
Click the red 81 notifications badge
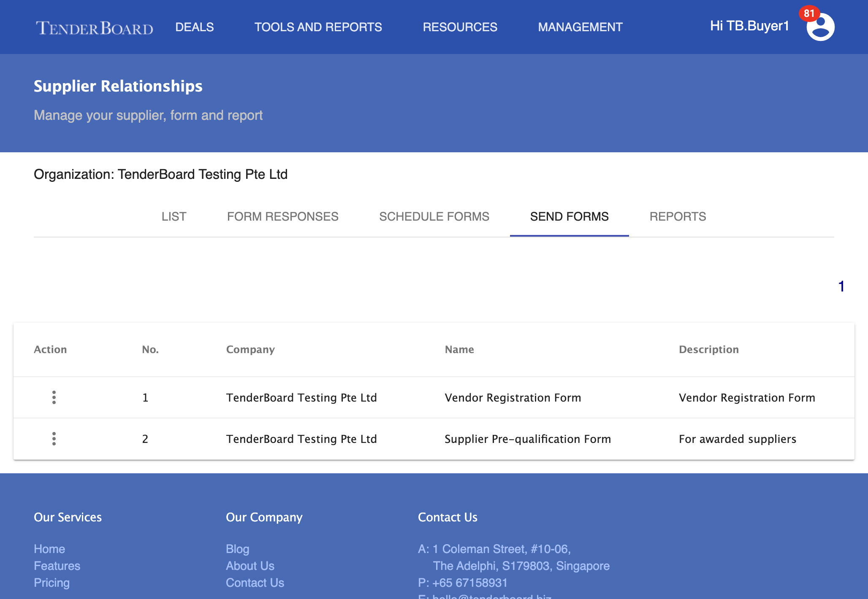pyautogui.click(x=809, y=13)
